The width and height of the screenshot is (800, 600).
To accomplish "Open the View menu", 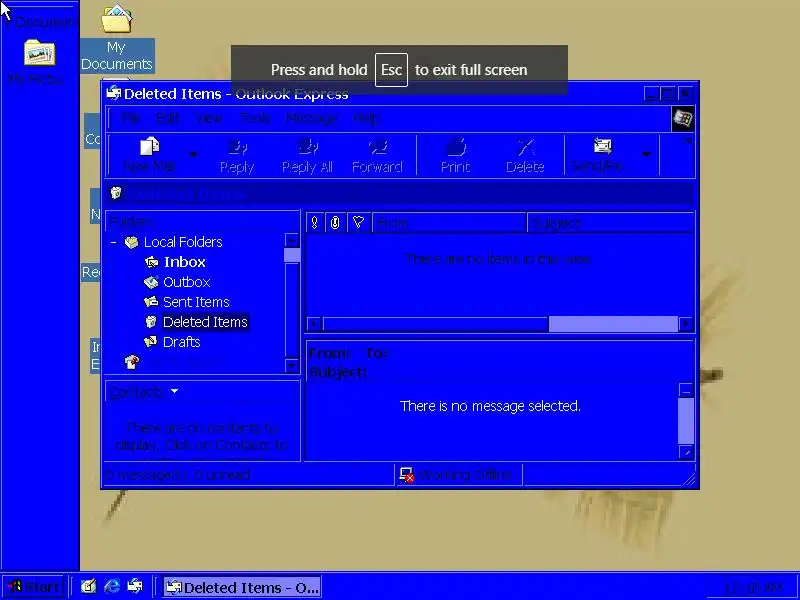I will click(x=209, y=118).
